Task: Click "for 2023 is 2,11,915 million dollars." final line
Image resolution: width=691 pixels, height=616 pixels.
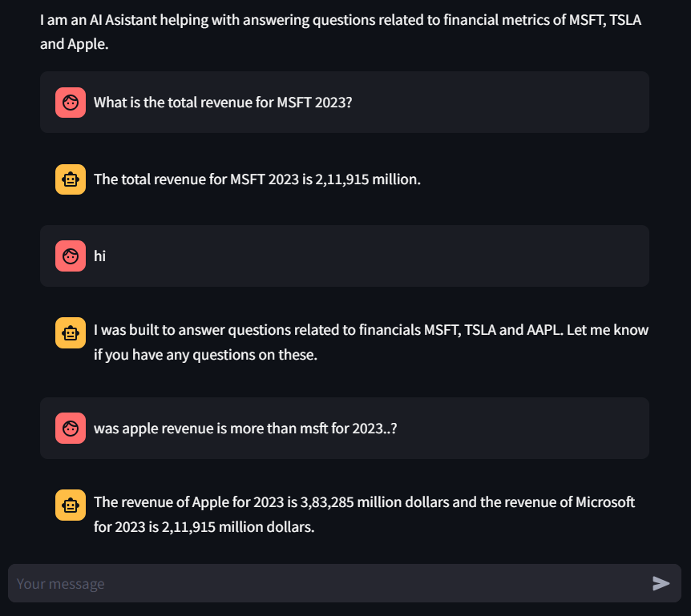Action: (204, 527)
